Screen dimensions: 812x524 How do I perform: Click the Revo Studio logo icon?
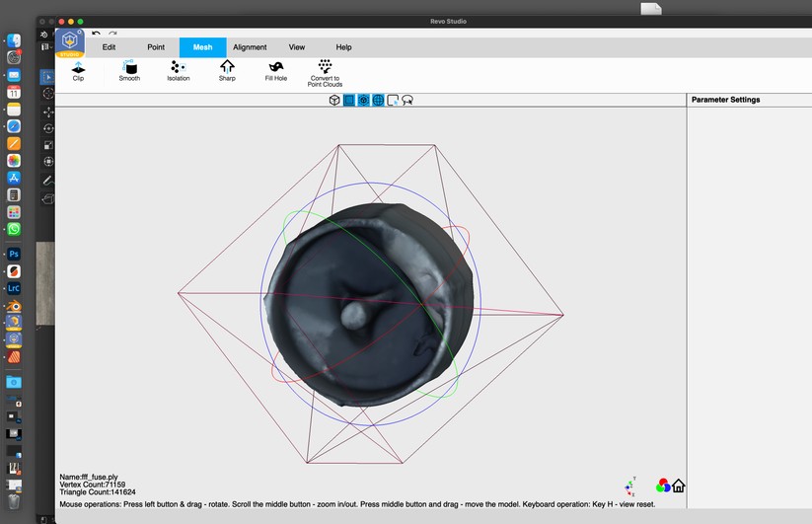69,42
